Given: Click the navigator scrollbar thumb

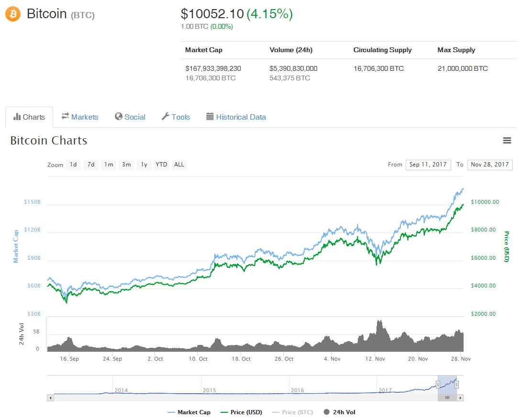Looking at the screenshot, I should [447, 398].
